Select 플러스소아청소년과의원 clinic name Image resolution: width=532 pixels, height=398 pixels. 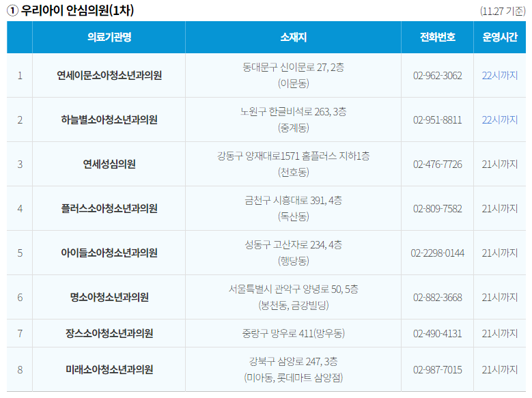[109, 208]
